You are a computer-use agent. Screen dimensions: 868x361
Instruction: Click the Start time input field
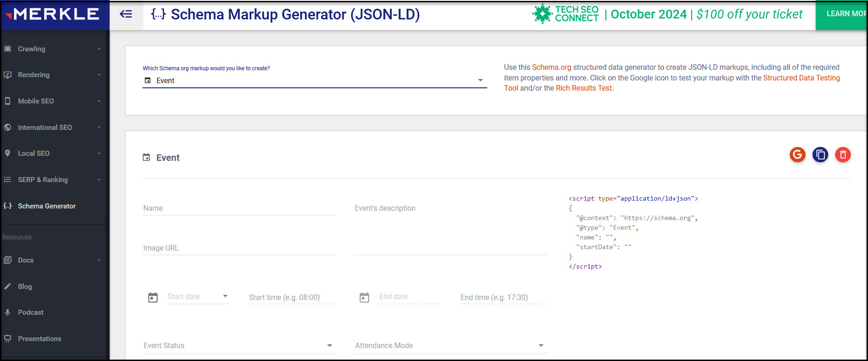[x=292, y=297]
